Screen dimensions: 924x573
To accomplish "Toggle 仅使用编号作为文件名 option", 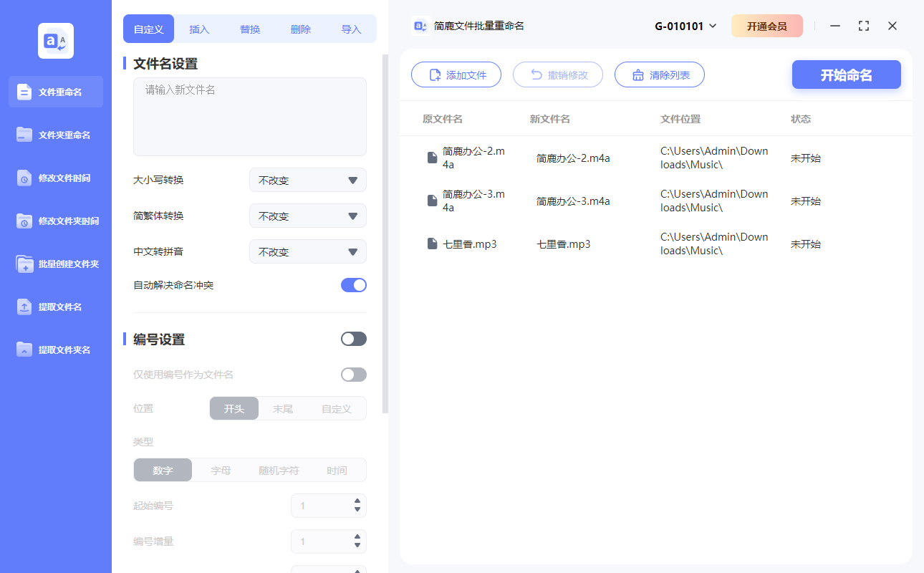I will pos(353,374).
